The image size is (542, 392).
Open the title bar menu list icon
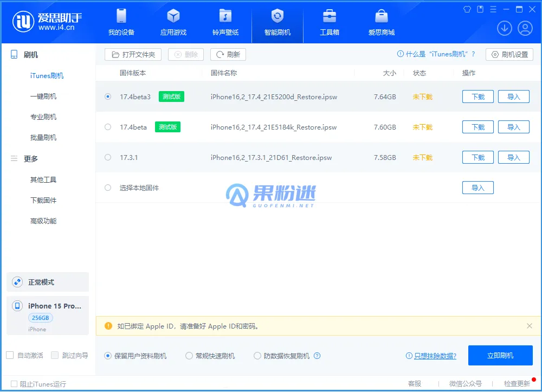[x=493, y=9]
